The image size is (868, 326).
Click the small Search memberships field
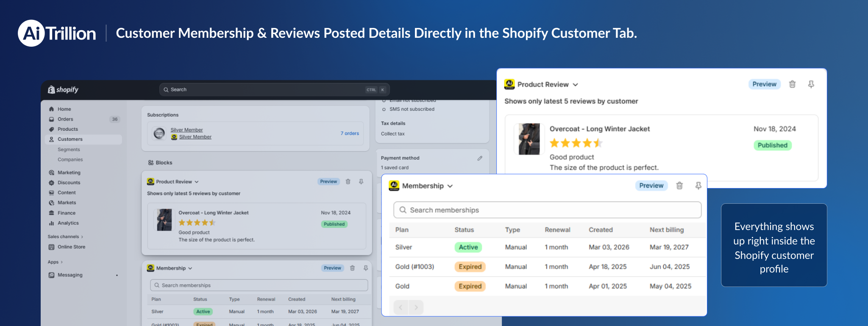[x=259, y=285]
